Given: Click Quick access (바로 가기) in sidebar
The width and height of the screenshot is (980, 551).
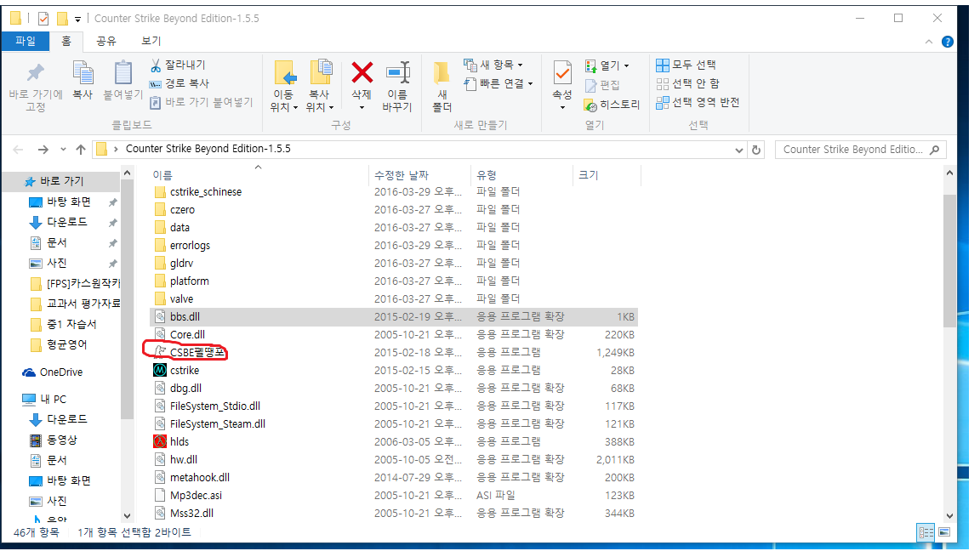Looking at the screenshot, I should tap(60, 181).
